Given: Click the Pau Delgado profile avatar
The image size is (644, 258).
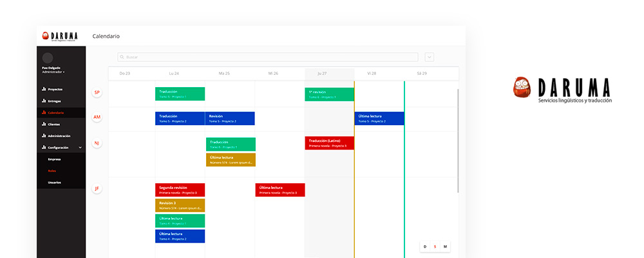Looking at the screenshot, I should pos(47,58).
